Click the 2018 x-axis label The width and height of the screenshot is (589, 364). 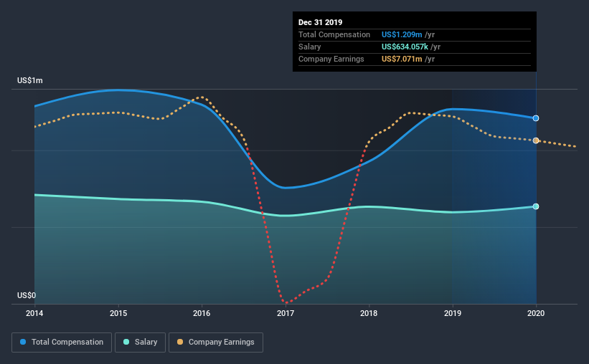(369, 313)
